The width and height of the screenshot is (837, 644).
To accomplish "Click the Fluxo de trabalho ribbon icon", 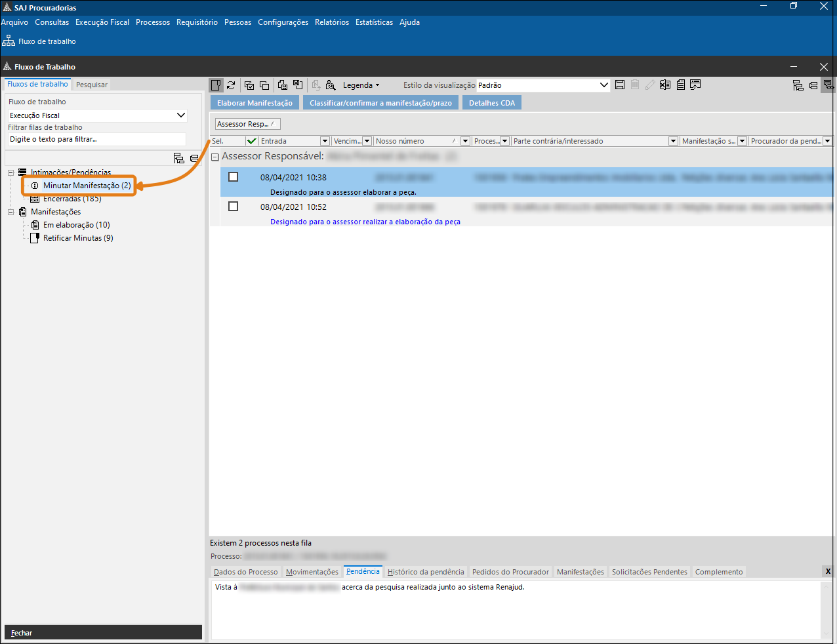I will (x=9, y=41).
